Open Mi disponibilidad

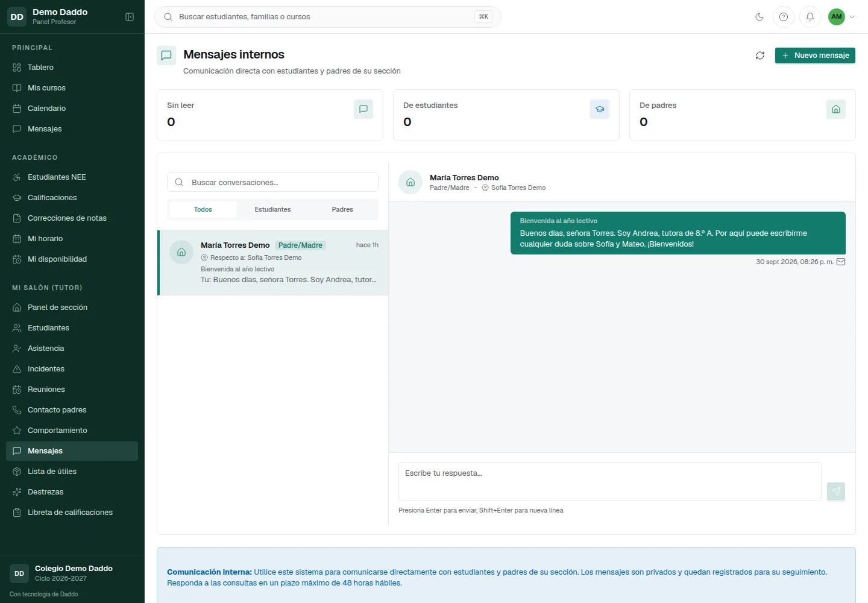point(72,259)
